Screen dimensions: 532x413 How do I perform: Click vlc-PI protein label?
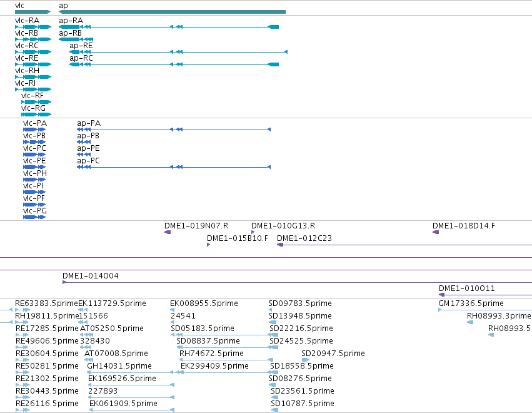pos(33,186)
